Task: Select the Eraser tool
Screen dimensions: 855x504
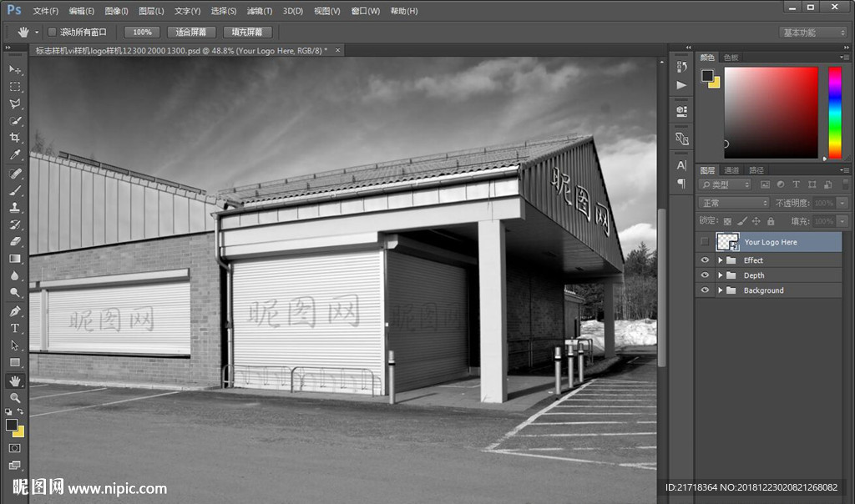Action: click(15, 241)
